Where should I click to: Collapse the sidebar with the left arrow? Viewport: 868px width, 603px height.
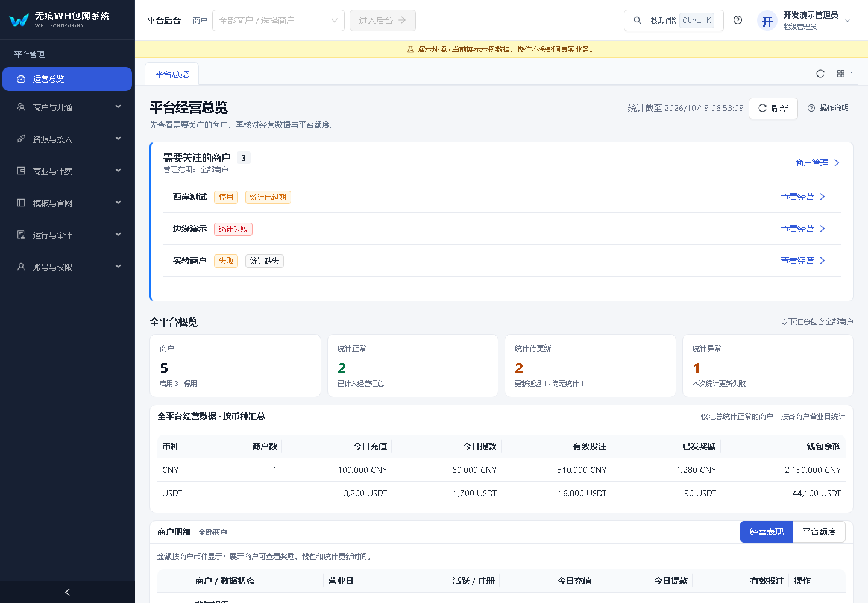click(x=68, y=592)
